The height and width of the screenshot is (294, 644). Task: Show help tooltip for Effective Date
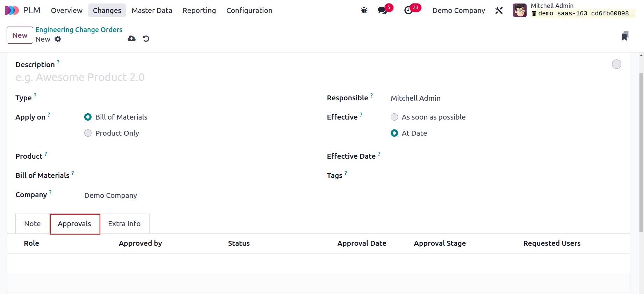pyautogui.click(x=379, y=154)
